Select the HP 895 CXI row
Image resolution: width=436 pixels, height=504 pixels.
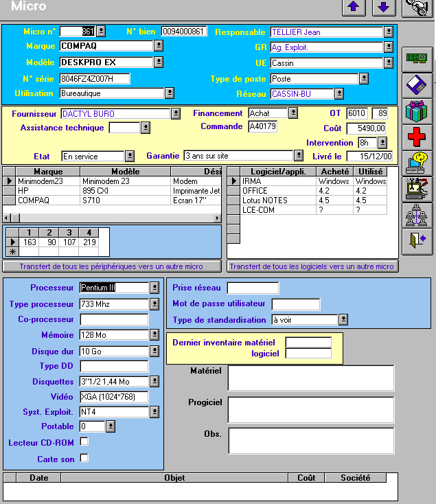click(x=112, y=191)
